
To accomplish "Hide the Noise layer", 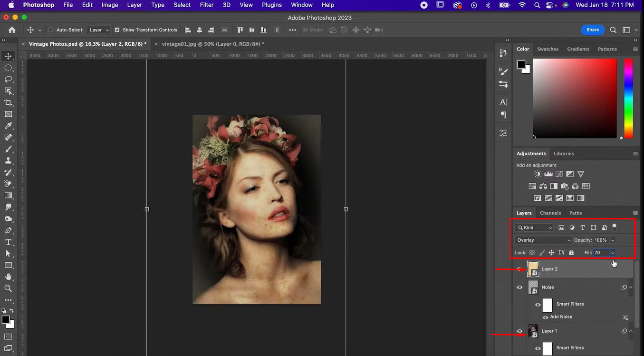I will point(519,287).
